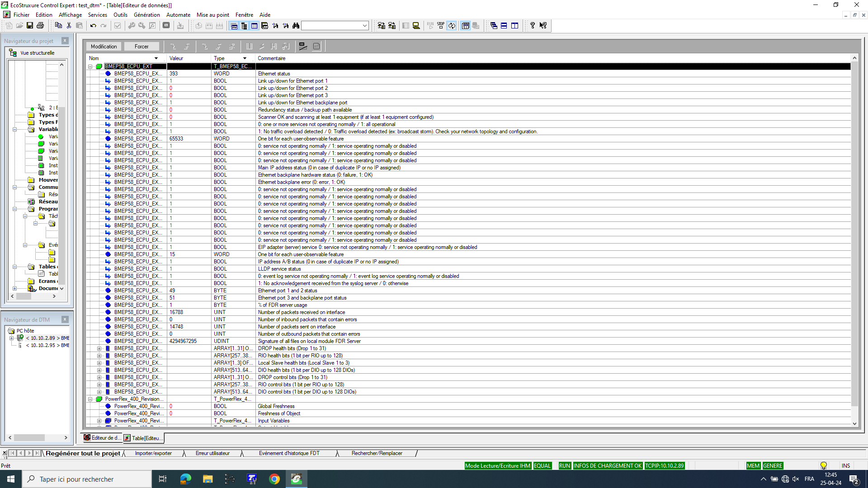Toggle the tile horizontally window icon
This screenshot has width=868, height=488.
point(504,26)
